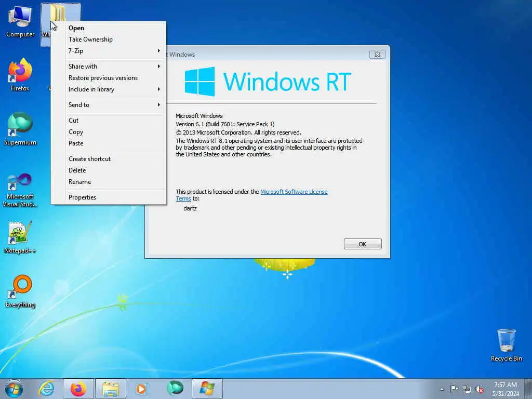Choose Rename from the context menu
This screenshot has height=399, width=532.
109,182
